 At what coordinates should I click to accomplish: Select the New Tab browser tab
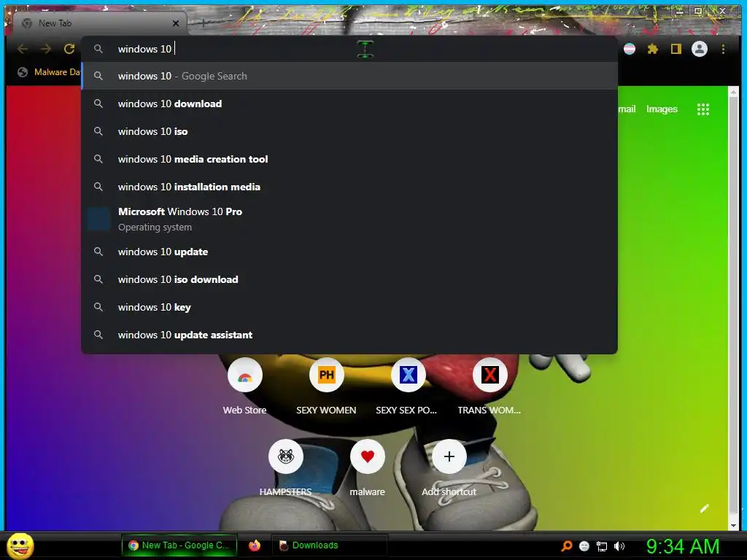click(99, 23)
